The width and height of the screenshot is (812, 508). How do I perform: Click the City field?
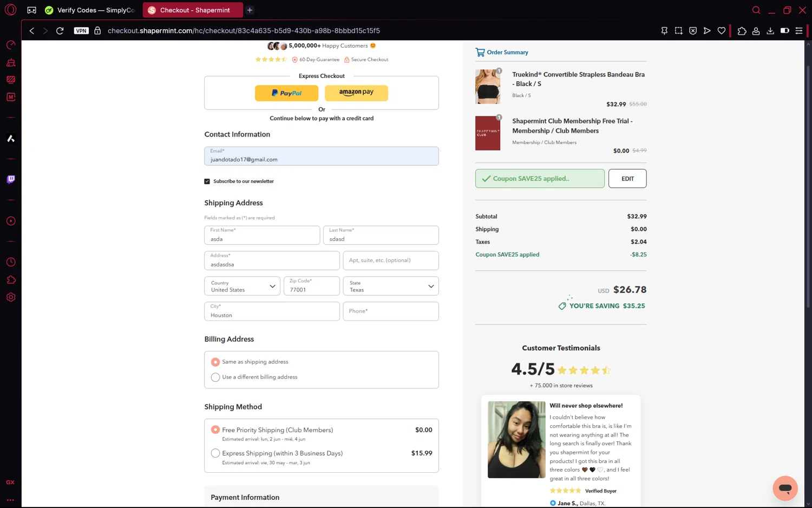pos(272,311)
